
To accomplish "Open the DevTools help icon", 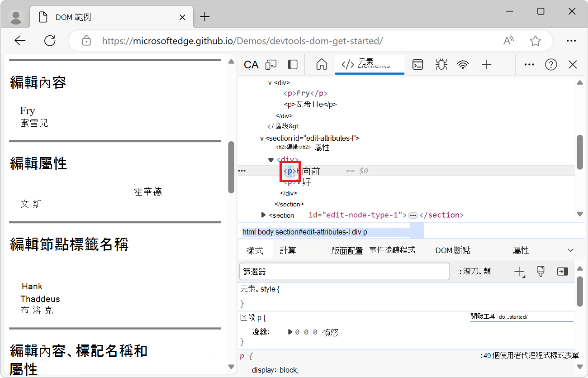I will pyautogui.click(x=550, y=64).
